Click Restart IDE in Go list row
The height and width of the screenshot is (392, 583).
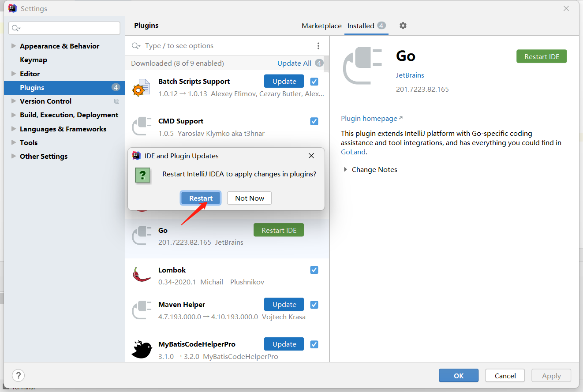(279, 230)
